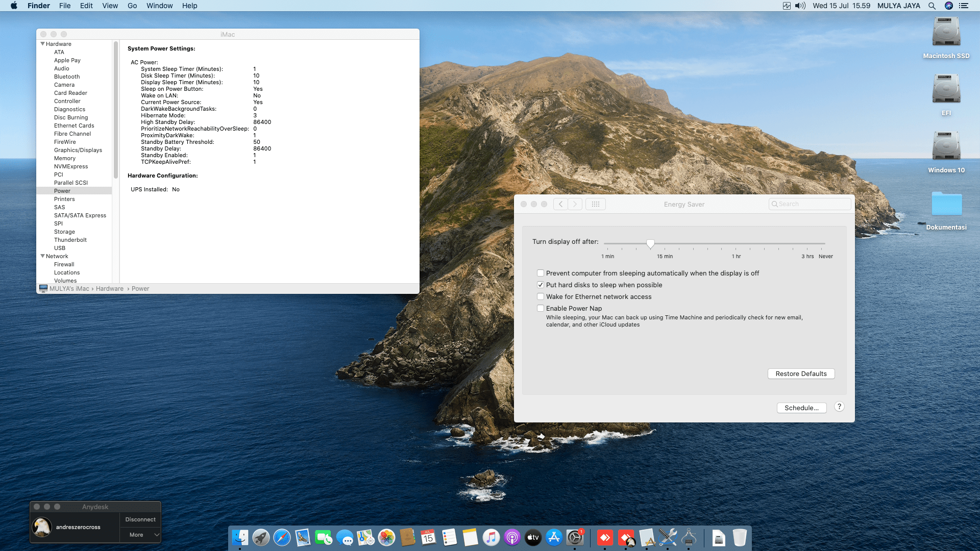Check the Enable Power Nap box

point(541,308)
